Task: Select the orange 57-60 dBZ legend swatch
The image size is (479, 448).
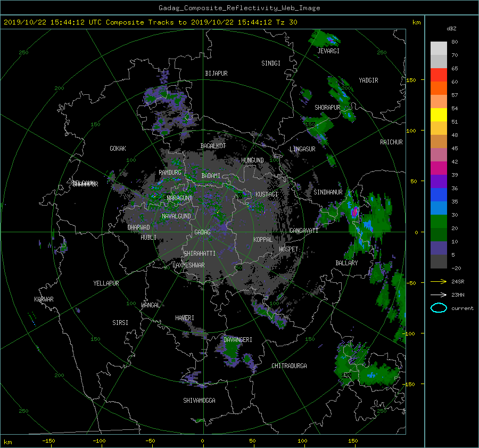Action: (439, 88)
